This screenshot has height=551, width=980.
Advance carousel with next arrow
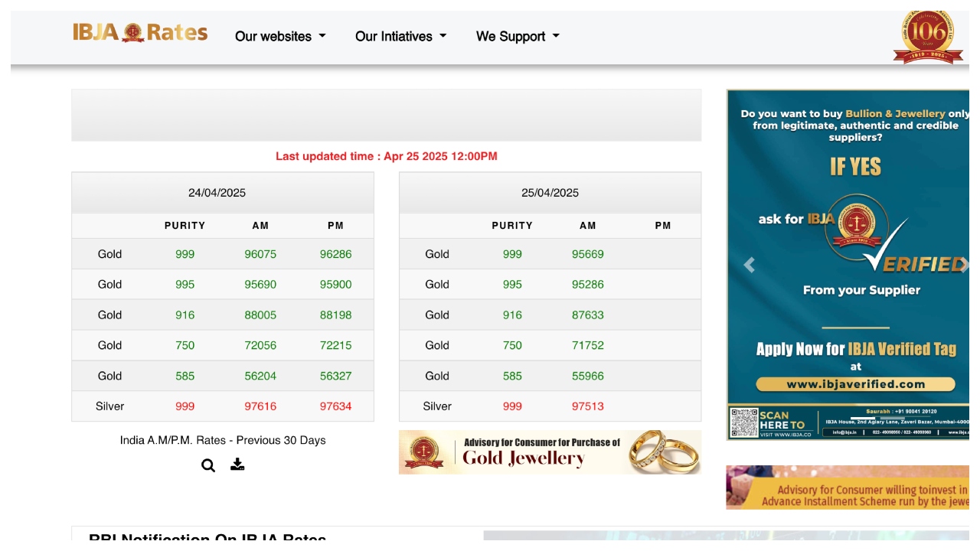tap(963, 266)
